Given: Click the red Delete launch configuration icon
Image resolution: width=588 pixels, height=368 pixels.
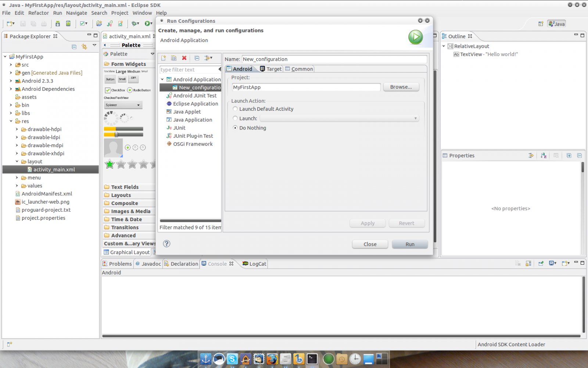Looking at the screenshot, I should (184, 58).
